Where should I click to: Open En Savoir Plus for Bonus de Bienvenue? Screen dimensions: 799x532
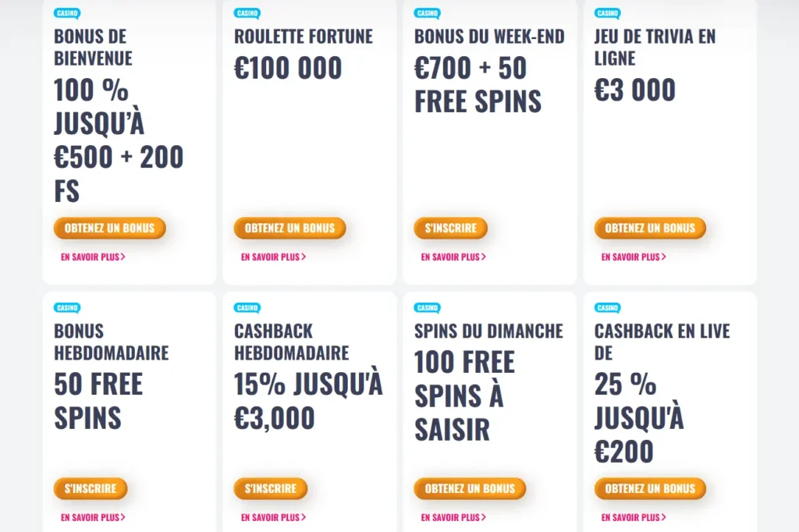tap(93, 257)
